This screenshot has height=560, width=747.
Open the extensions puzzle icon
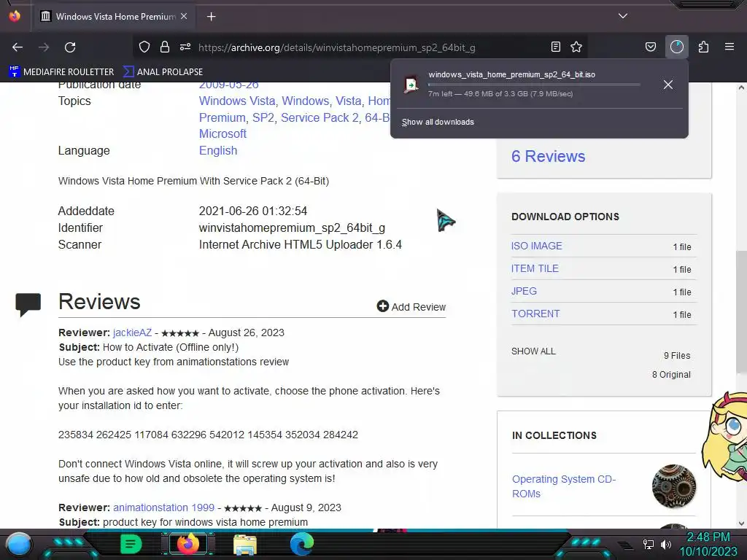tap(704, 47)
